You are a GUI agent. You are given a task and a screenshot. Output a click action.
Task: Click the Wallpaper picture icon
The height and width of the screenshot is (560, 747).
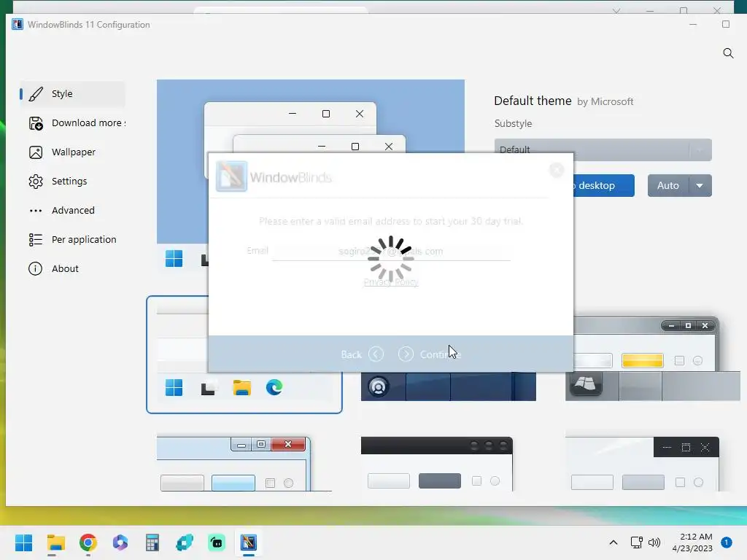36,152
